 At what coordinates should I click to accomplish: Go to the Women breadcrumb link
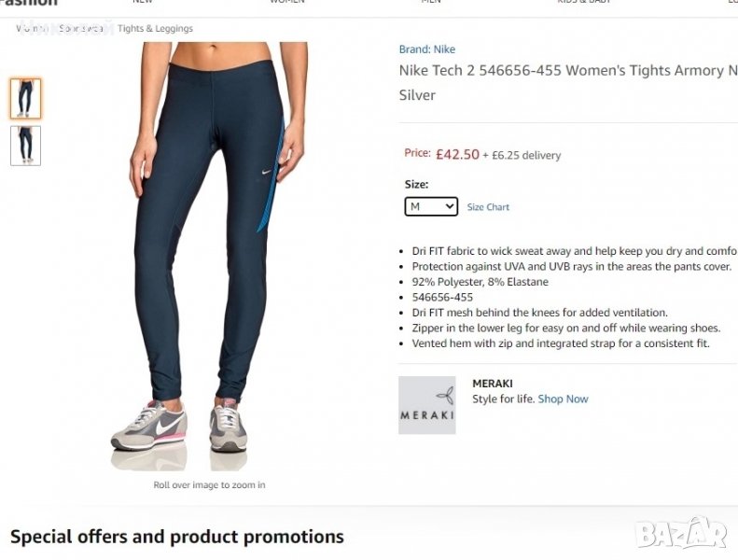click(32, 29)
